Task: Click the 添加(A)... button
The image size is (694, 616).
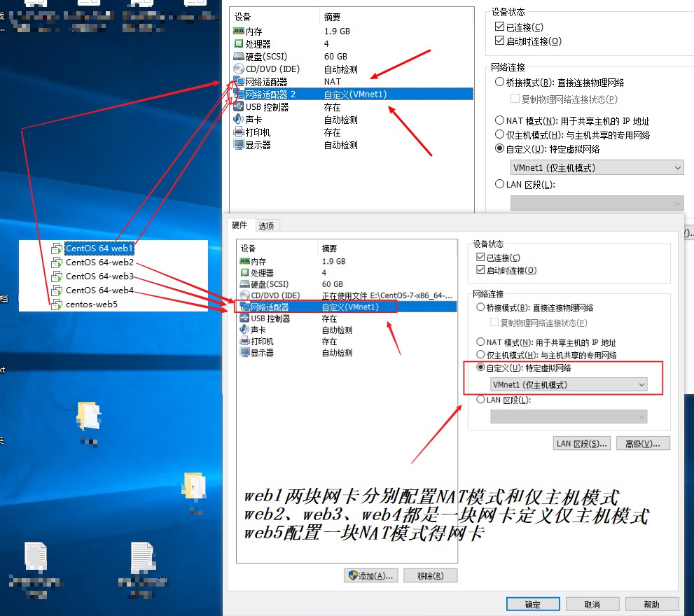Action: 371,575
